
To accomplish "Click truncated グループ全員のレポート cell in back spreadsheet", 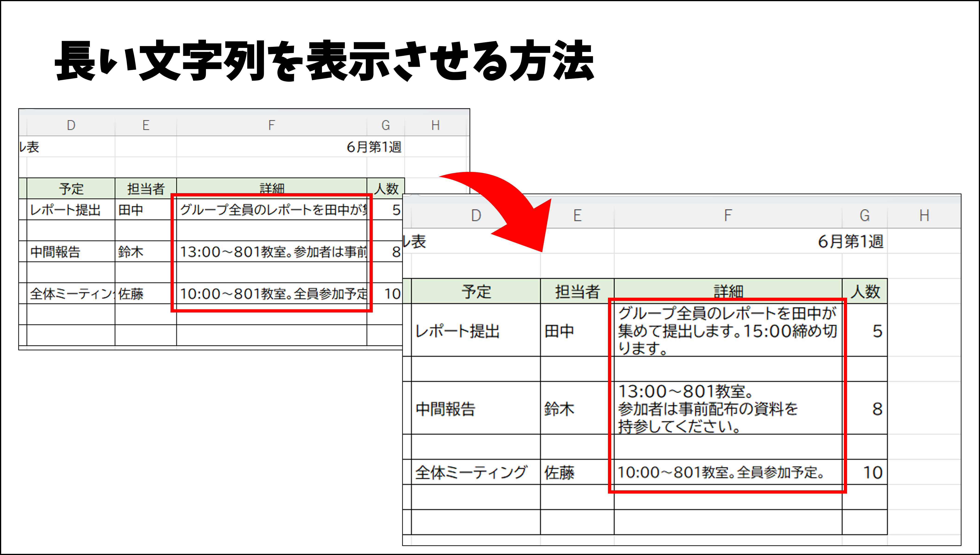I will 272,209.
